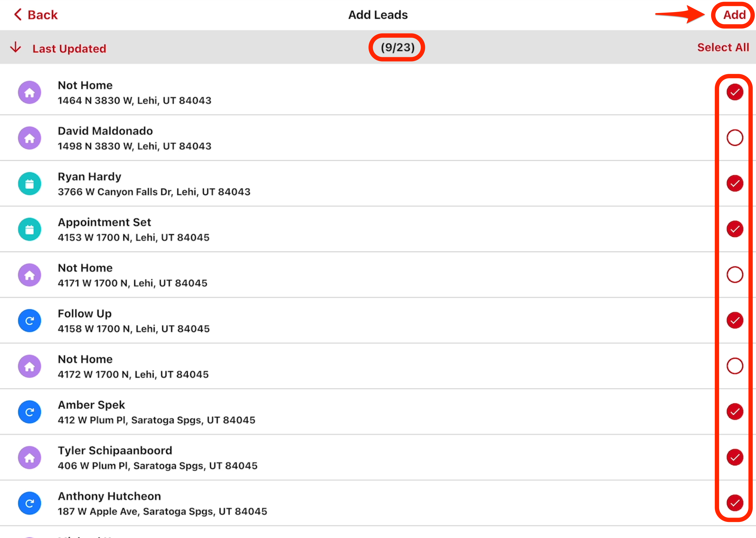The image size is (756, 538).
Task: Click Amber Spek's blue follow-up icon
Action: coord(29,412)
